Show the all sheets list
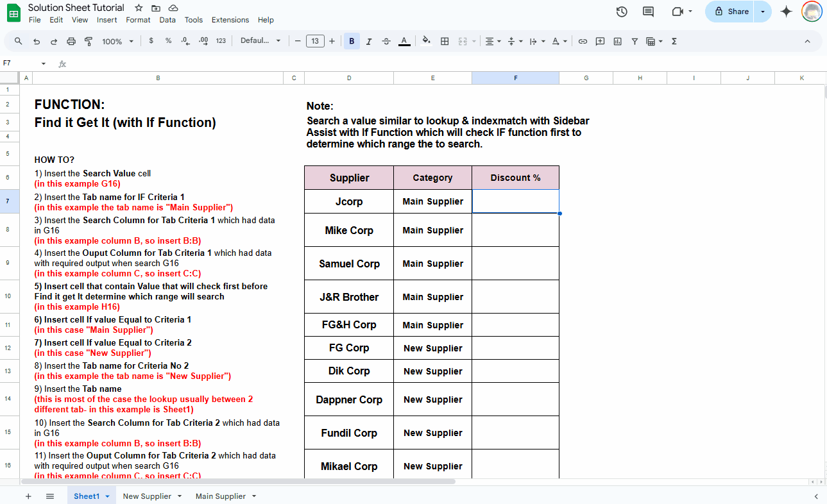827x504 pixels. tap(49, 496)
